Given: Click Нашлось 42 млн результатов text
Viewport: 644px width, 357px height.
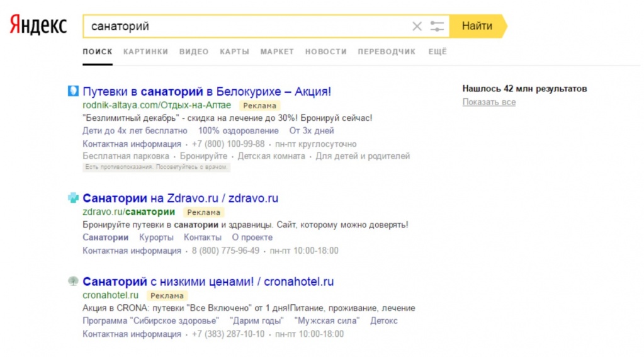Looking at the screenshot, I should (x=524, y=89).
